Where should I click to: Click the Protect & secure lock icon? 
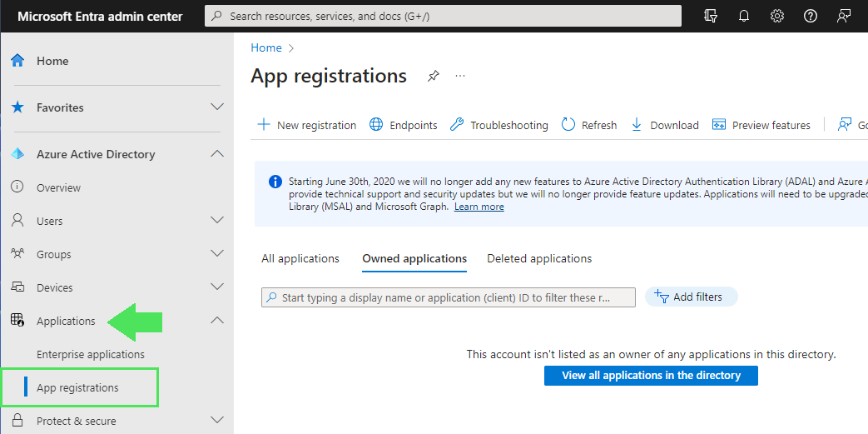[17, 420]
